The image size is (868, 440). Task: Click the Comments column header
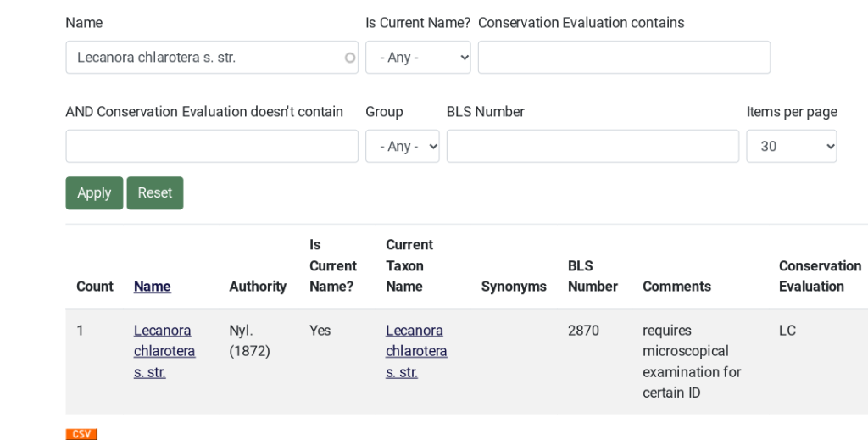point(676,287)
